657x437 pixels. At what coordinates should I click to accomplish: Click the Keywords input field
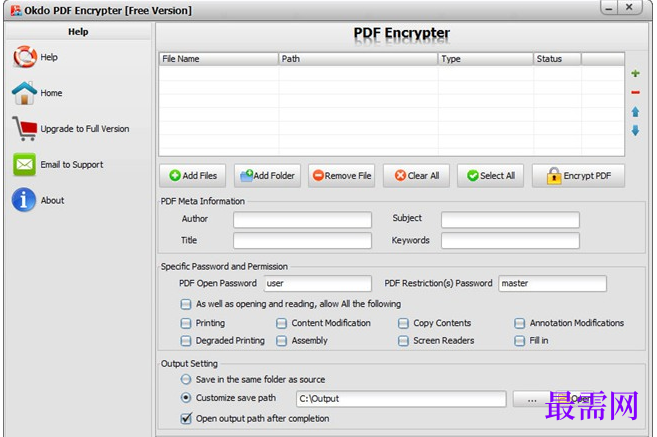510,240
